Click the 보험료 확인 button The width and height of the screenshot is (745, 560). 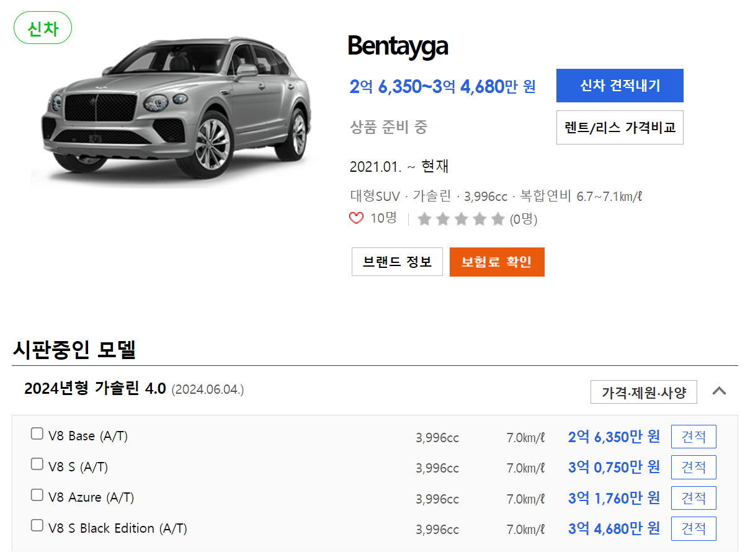pyautogui.click(x=497, y=262)
